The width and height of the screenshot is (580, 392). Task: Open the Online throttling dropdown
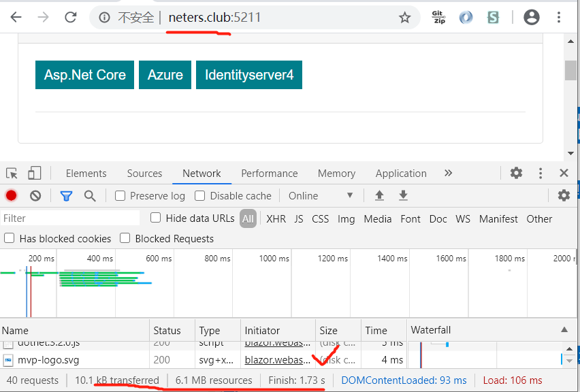coord(321,195)
